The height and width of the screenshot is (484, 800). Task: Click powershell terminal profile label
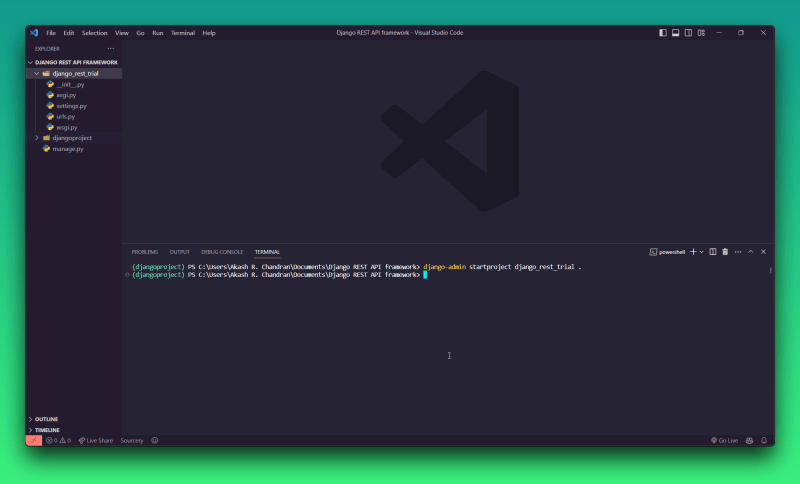pyautogui.click(x=671, y=252)
